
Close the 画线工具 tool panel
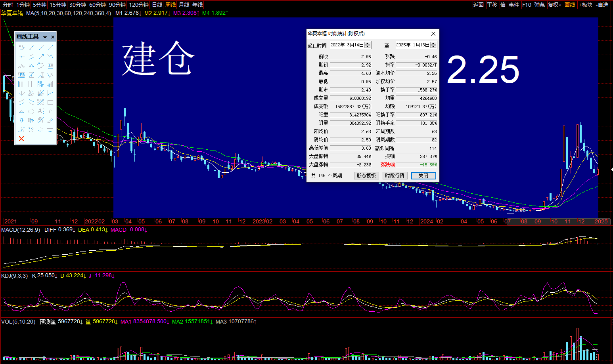(53, 37)
